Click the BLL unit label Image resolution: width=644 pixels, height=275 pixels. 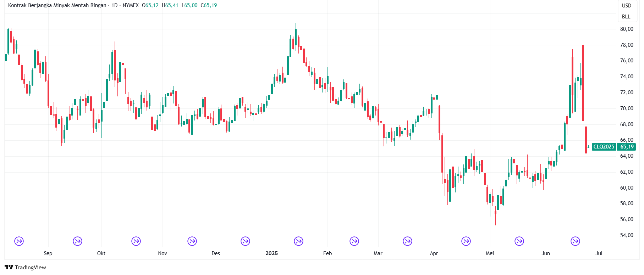point(626,17)
